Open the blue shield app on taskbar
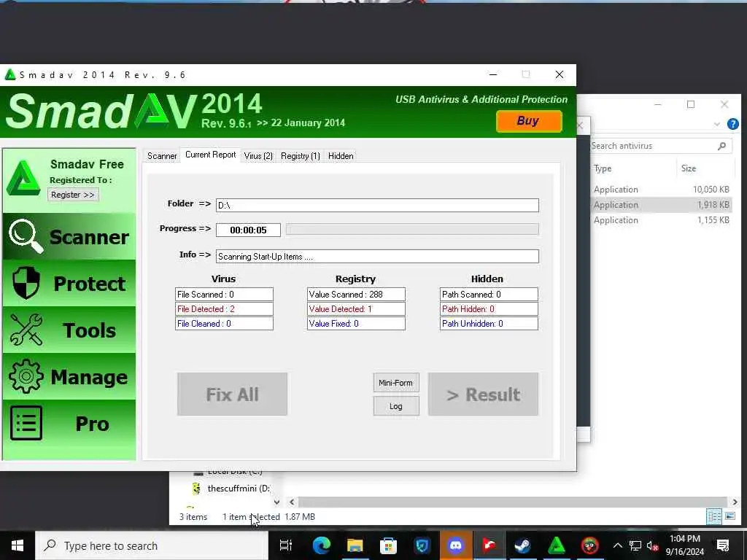This screenshot has height=560, width=747. pyautogui.click(x=422, y=545)
